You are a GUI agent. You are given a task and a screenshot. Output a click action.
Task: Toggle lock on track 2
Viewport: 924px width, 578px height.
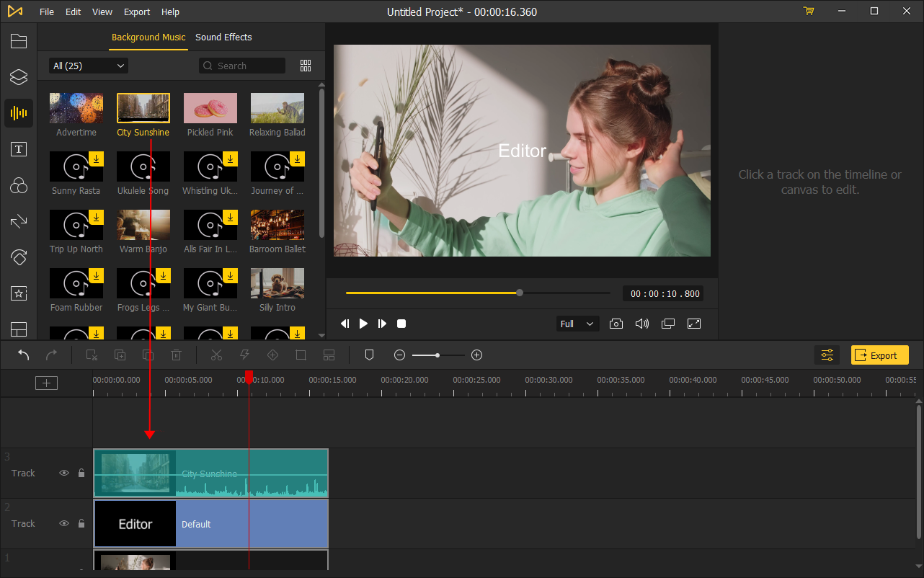tap(81, 524)
